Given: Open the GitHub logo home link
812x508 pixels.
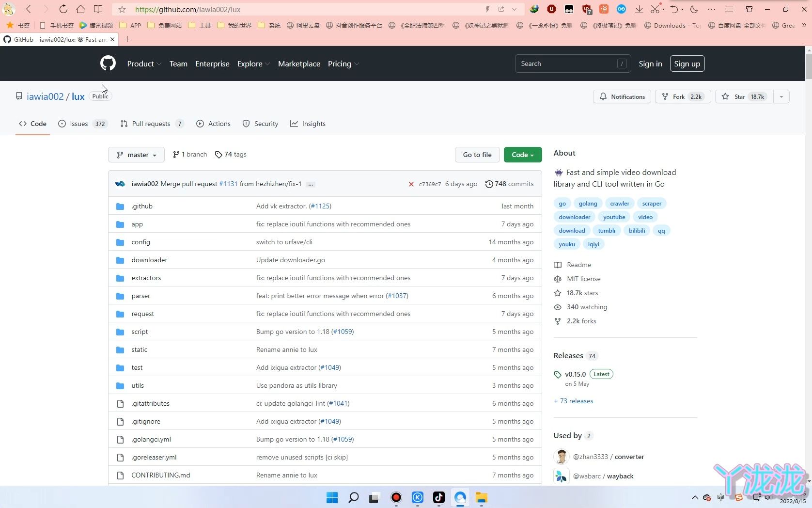Looking at the screenshot, I should point(108,63).
